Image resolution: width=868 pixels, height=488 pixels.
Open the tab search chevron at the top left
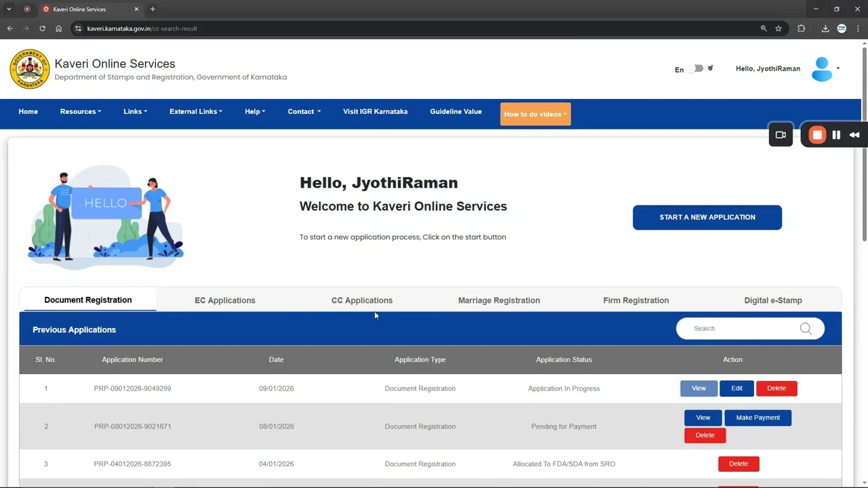(9, 9)
